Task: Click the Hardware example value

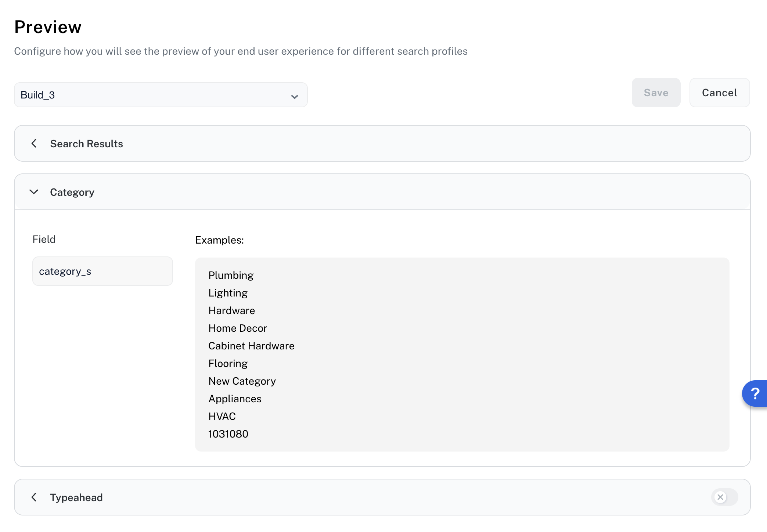Action: (231, 310)
